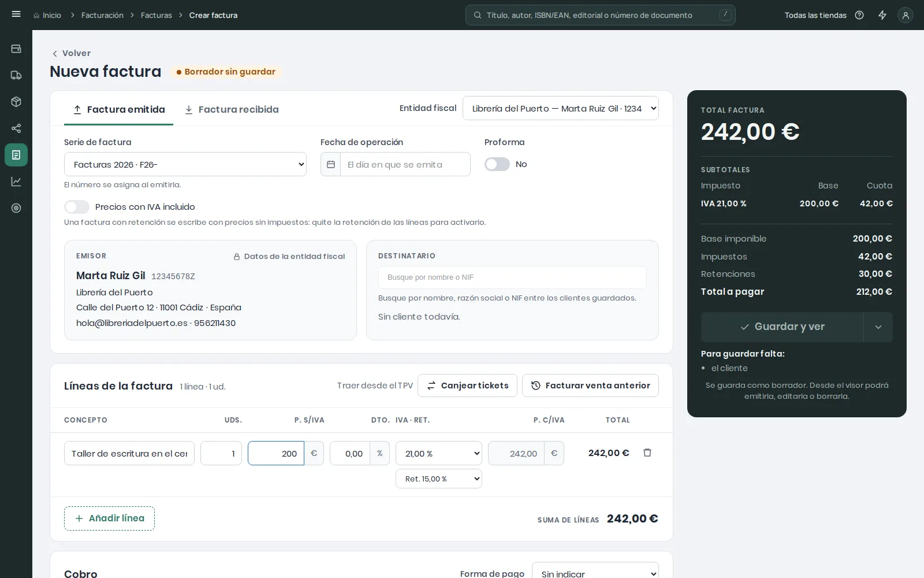Click the units field showing 1
Screen dimensions: 924x578
[x=221, y=453]
